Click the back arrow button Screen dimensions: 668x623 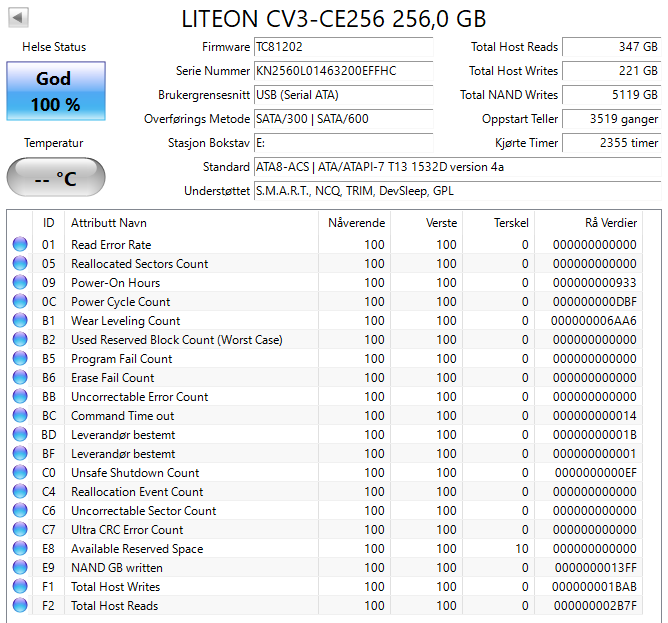[18, 18]
